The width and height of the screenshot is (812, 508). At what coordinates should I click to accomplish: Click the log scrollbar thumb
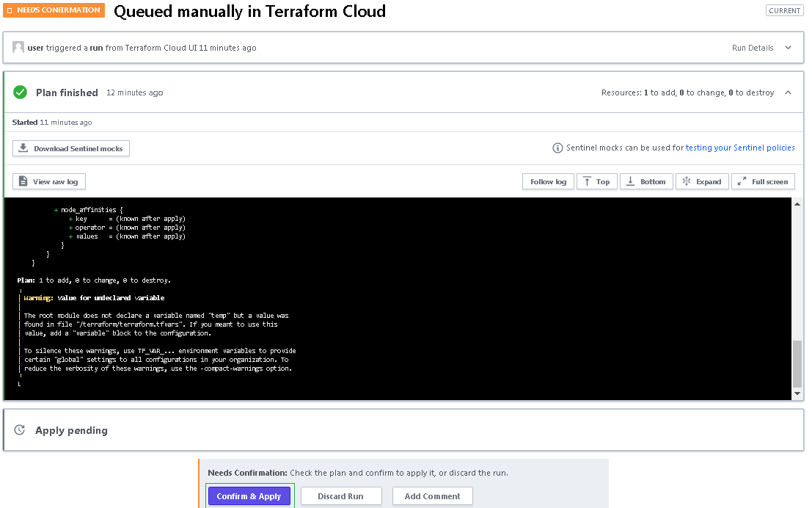coord(797,363)
